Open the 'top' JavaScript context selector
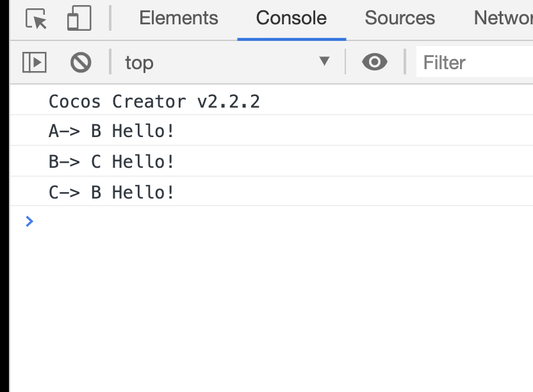The image size is (533, 392). (x=227, y=62)
